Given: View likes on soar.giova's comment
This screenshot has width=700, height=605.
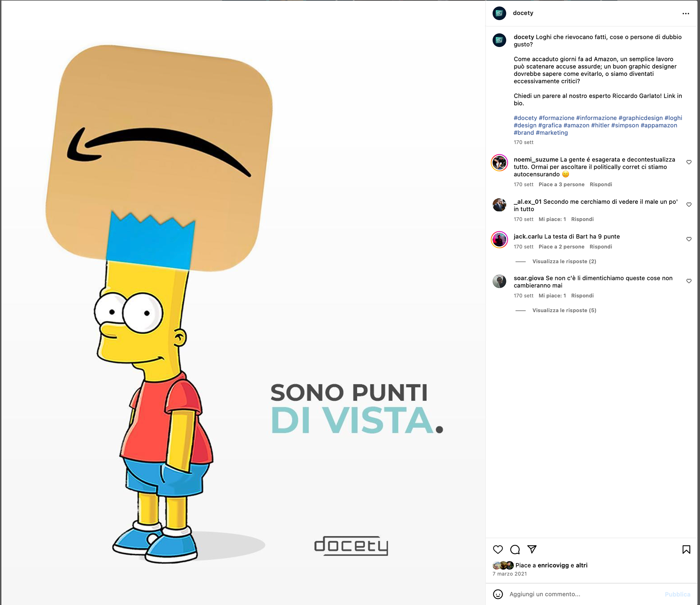Looking at the screenshot, I should tap(552, 296).
